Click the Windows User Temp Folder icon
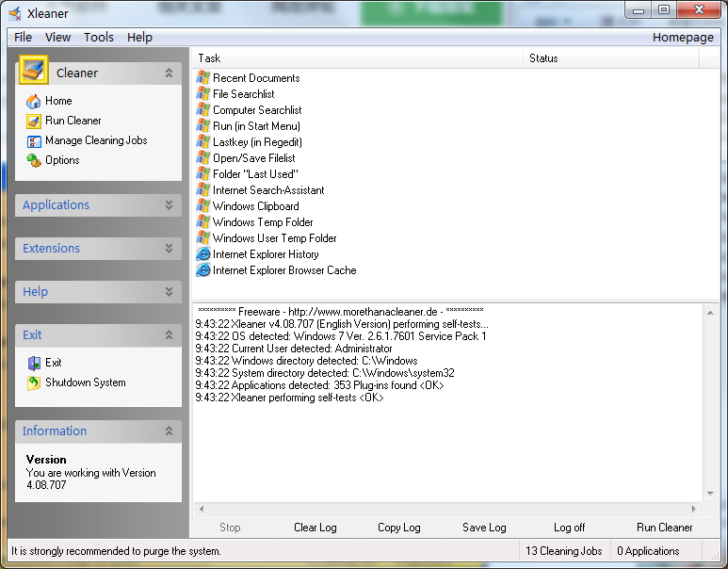728x569 pixels. click(x=202, y=237)
